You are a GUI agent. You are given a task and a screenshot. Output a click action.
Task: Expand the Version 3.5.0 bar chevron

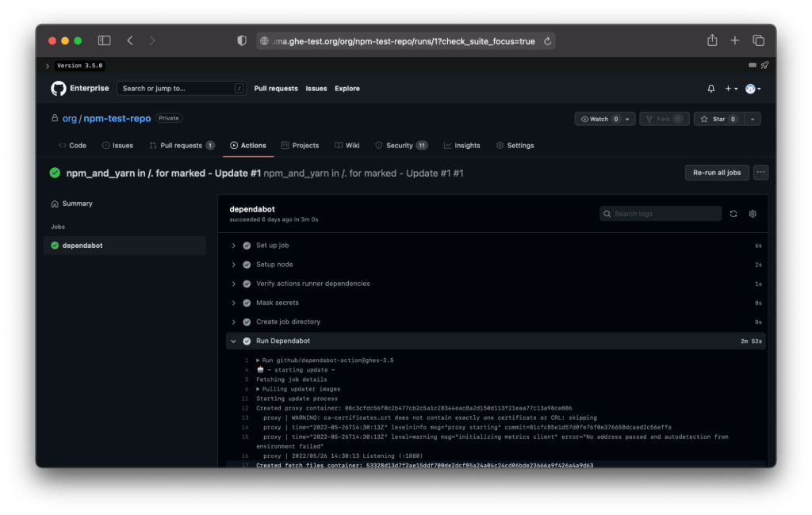pos(47,66)
